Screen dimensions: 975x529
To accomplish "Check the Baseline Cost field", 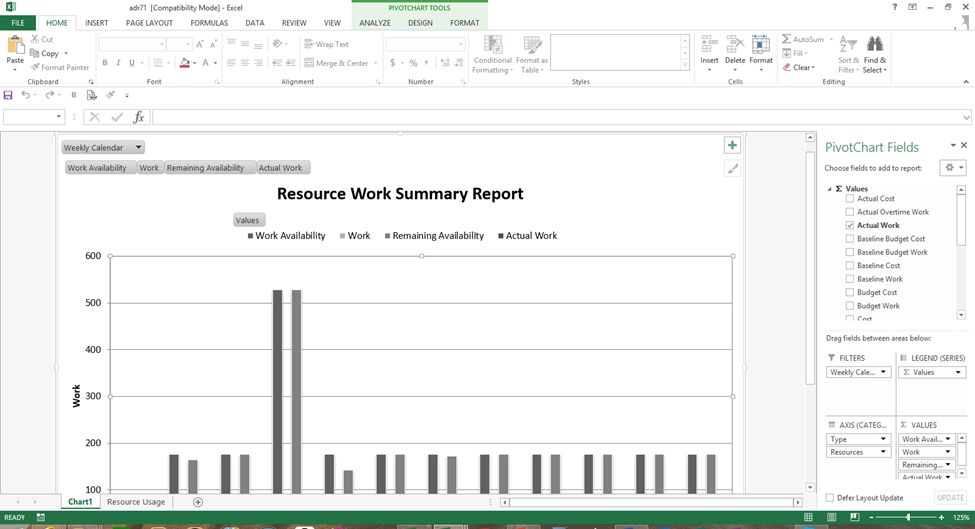I will 849,265.
